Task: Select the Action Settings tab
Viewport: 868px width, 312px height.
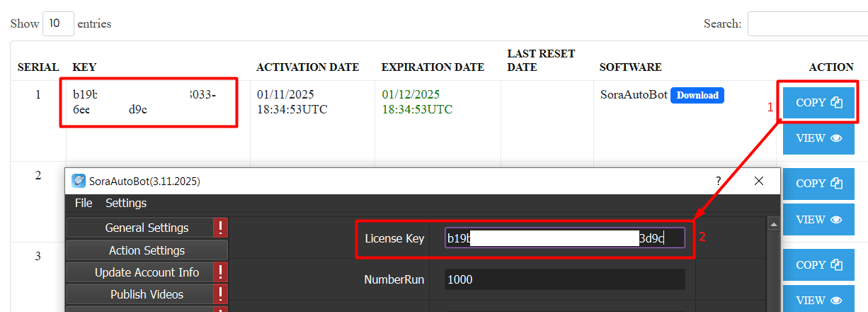Action: point(147,250)
